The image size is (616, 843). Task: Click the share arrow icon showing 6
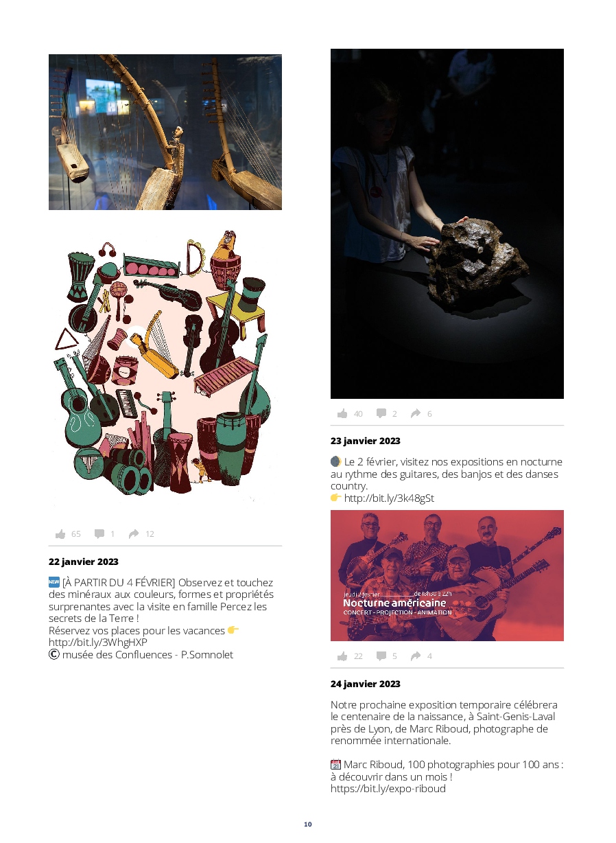pos(416,413)
